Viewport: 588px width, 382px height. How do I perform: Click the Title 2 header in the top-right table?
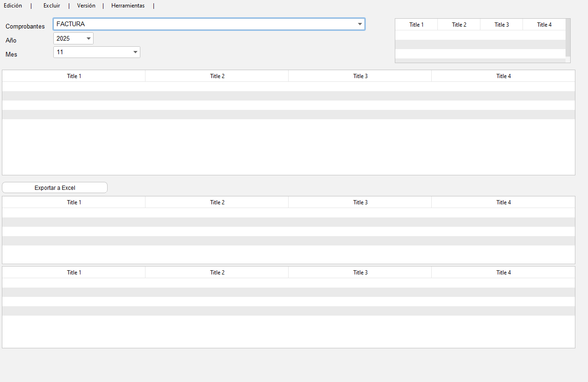459,25
